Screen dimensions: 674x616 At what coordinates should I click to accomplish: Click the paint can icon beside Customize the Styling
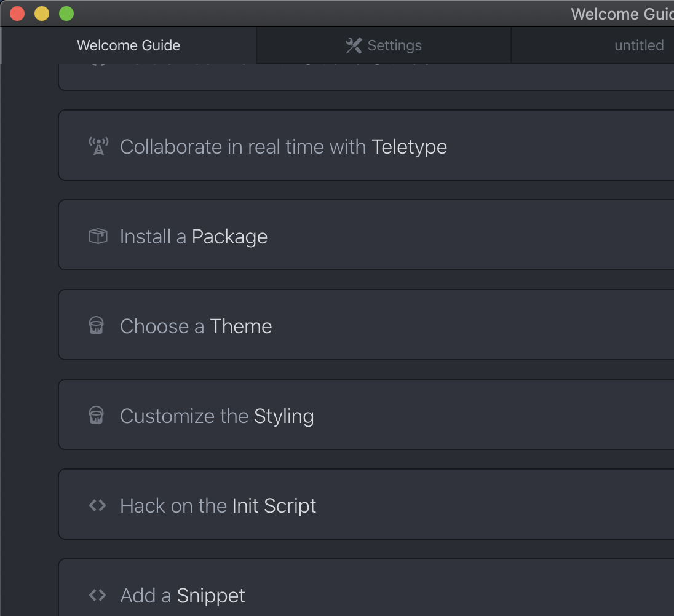[97, 416]
